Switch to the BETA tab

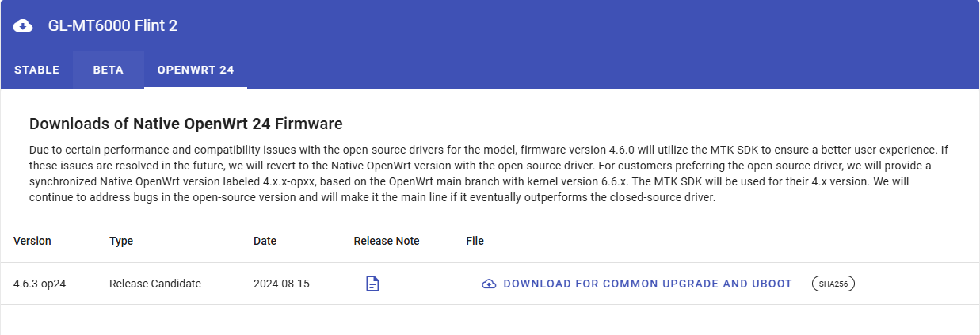tap(108, 70)
